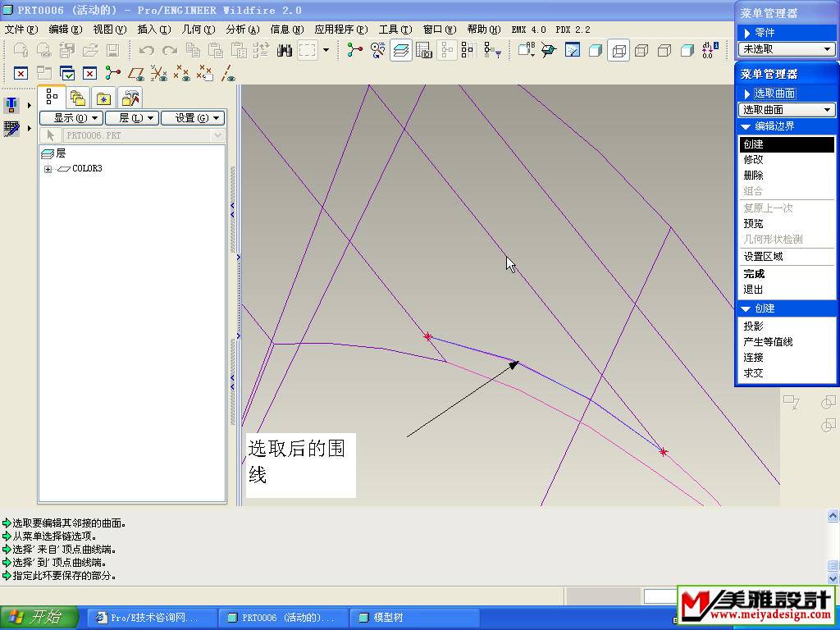This screenshot has height=630, width=840.
Task: Click the reorient view coordinate icon
Action: tap(549, 50)
